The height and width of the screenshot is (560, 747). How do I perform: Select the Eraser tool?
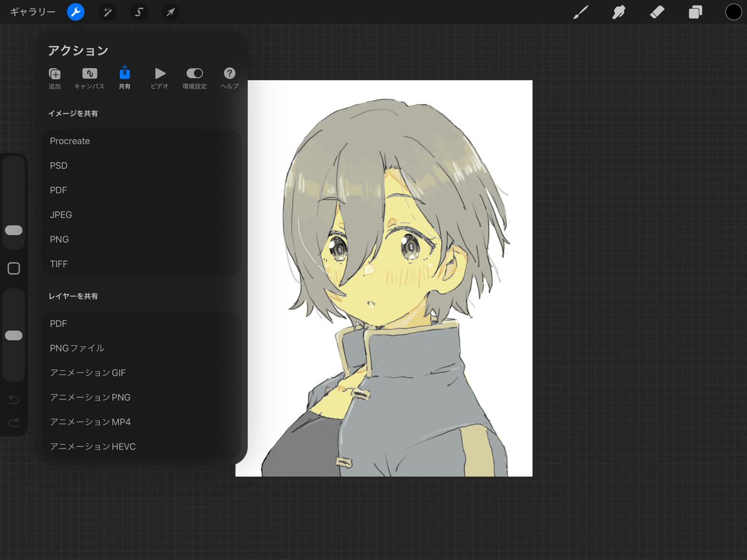click(657, 12)
